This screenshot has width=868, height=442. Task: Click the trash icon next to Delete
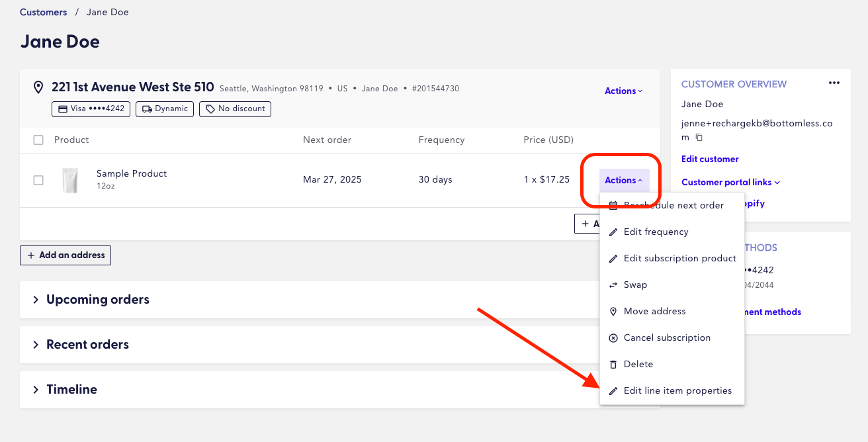coord(613,365)
